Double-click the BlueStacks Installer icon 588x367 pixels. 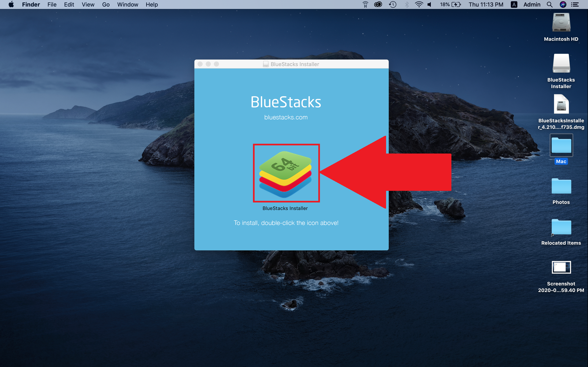tap(287, 172)
